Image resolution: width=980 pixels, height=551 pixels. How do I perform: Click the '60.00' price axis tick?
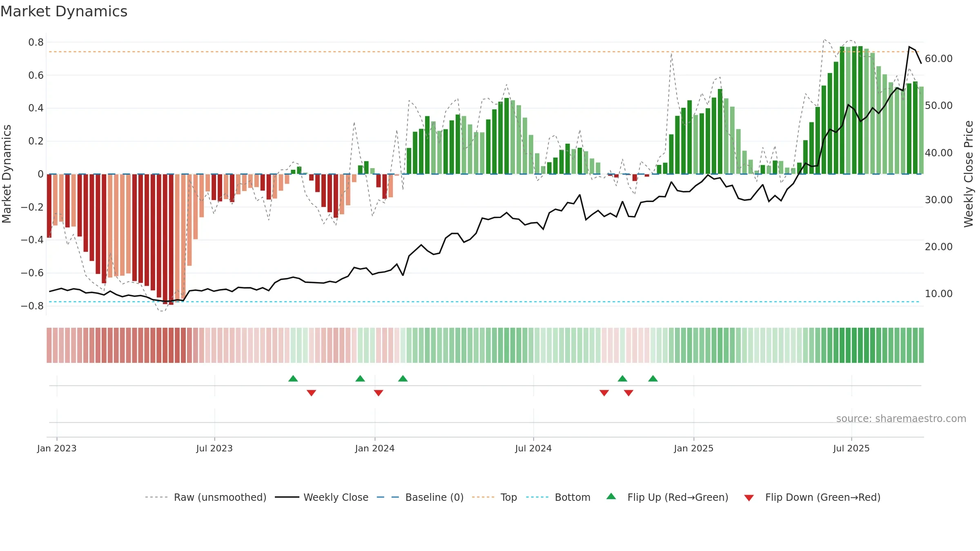pos(939,58)
